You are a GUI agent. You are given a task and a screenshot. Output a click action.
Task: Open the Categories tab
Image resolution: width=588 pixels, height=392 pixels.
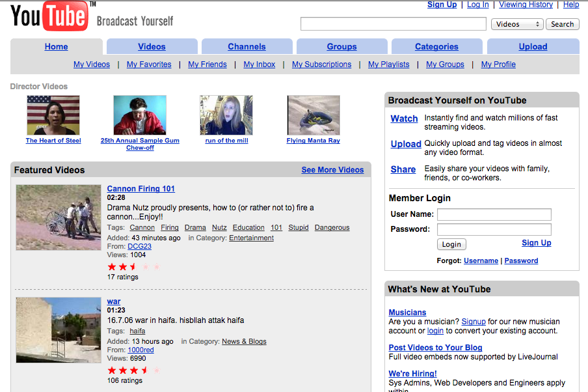[436, 47]
